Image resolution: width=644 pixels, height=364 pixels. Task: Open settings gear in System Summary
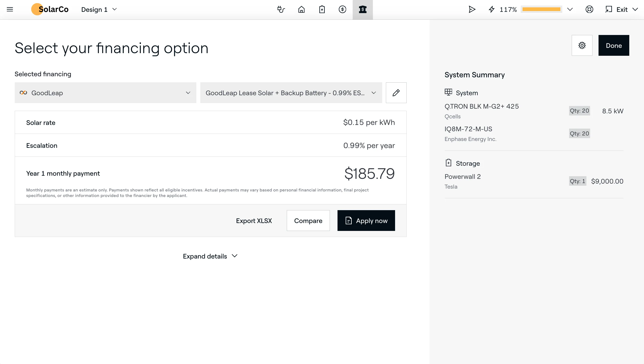tap(582, 45)
